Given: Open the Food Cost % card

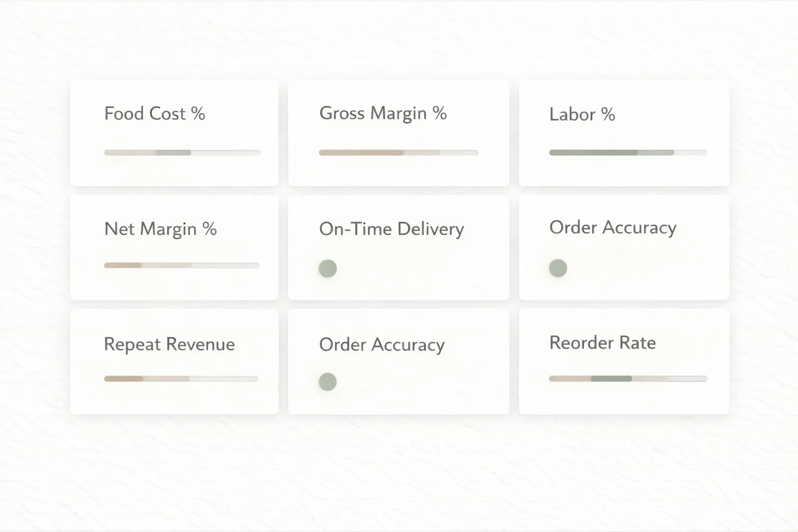Looking at the screenshot, I should coord(175,134).
